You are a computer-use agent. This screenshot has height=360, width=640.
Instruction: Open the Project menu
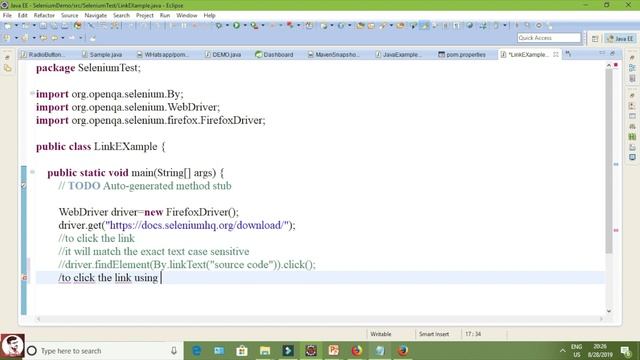[144, 15]
